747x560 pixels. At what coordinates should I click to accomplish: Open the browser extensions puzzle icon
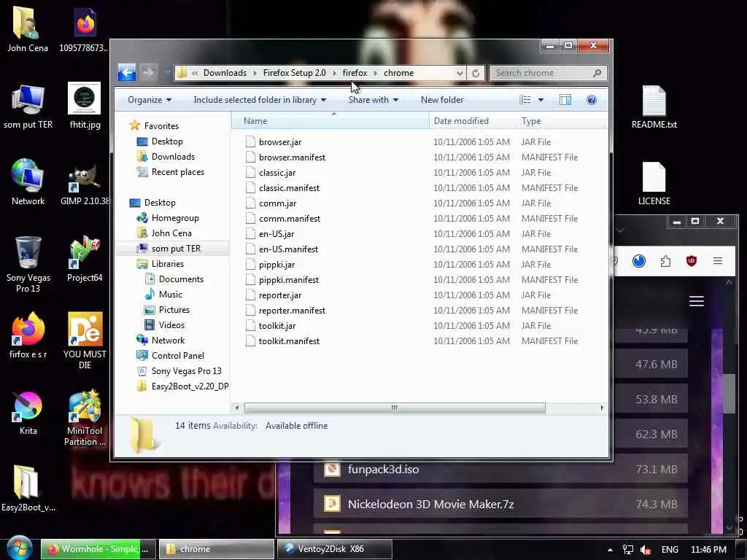click(665, 261)
